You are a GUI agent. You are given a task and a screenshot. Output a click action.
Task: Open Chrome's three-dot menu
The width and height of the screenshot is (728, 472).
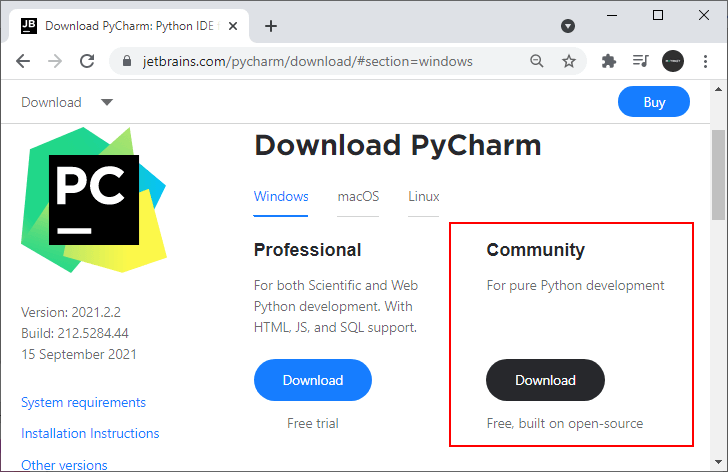click(x=705, y=61)
